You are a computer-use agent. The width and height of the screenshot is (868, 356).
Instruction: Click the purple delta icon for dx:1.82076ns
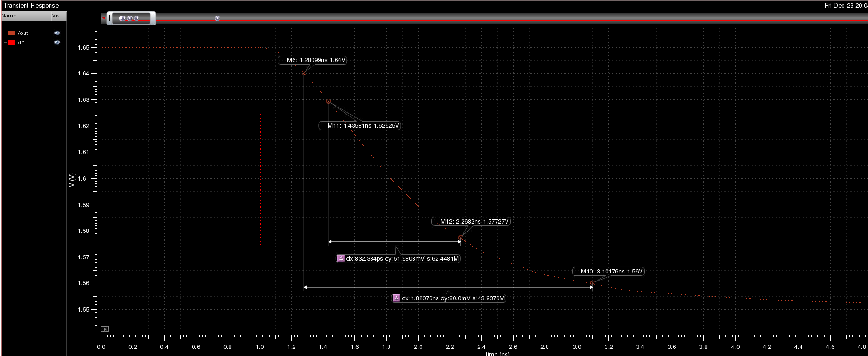[396, 298]
